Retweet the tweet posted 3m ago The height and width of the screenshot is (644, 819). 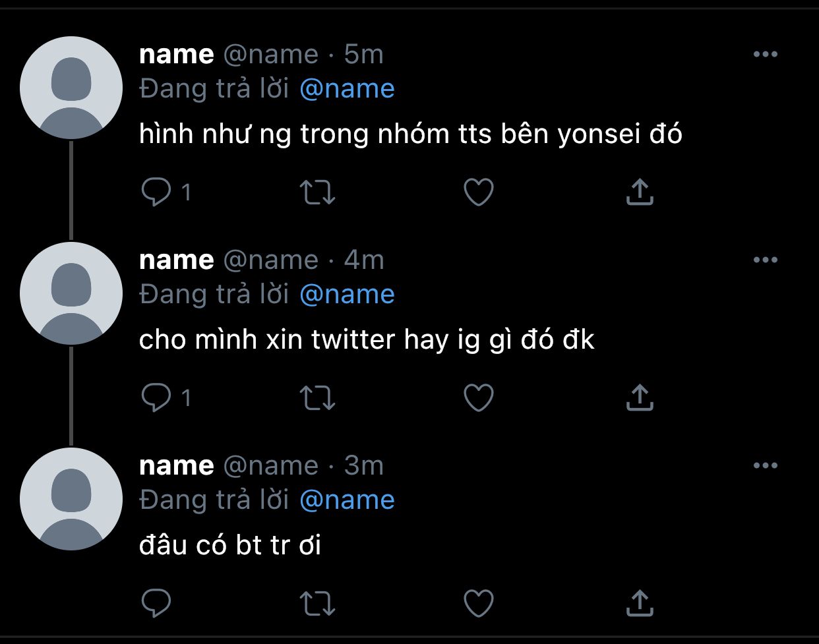[317, 602]
